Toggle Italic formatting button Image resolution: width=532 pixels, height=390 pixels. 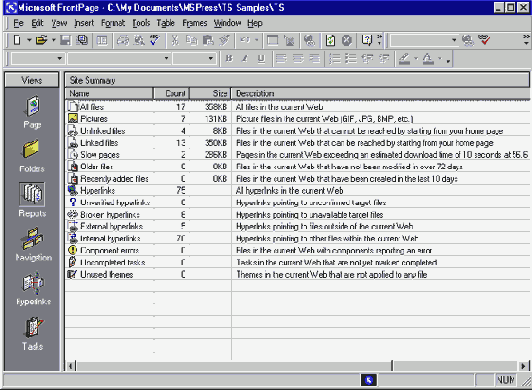[245, 59]
